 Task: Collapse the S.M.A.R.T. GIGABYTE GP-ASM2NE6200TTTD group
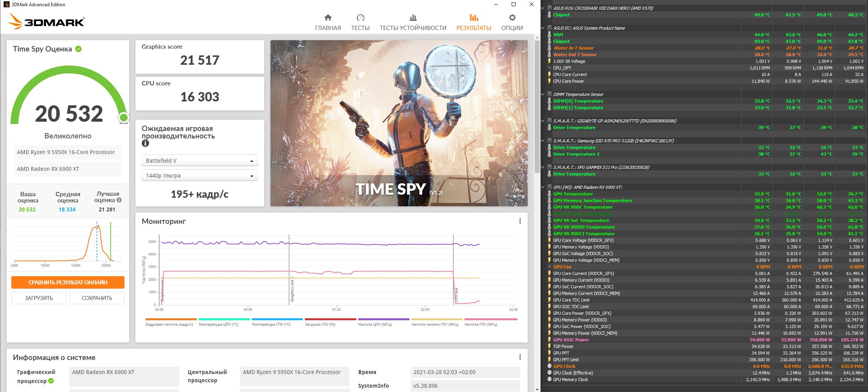(543, 121)
